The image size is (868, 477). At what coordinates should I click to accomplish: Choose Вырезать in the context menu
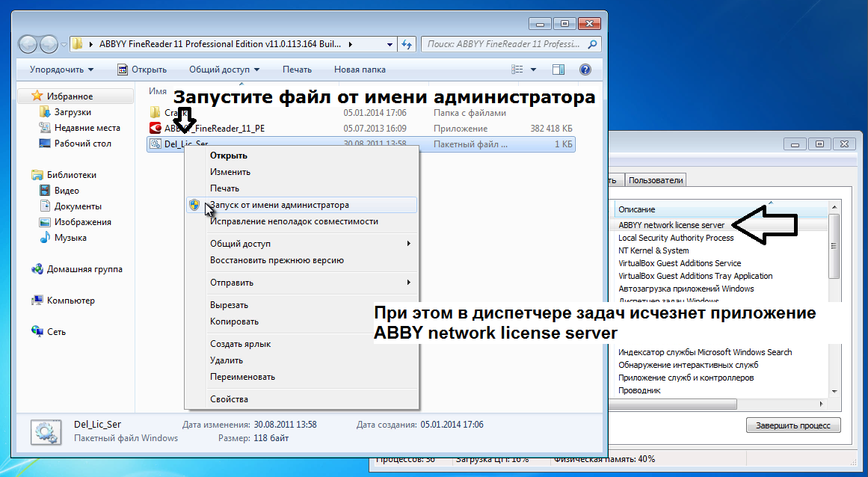[229, 305]
